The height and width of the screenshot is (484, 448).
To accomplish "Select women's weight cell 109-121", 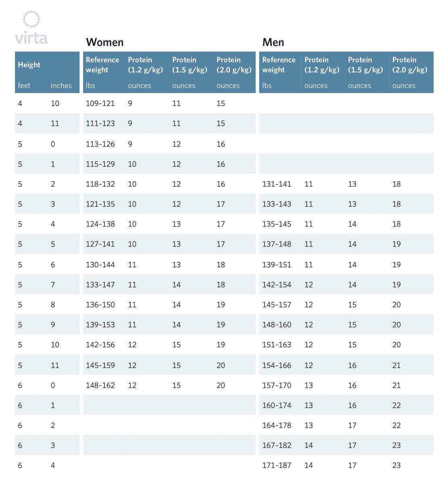I will pyautogui.click(x=100, y=103).
